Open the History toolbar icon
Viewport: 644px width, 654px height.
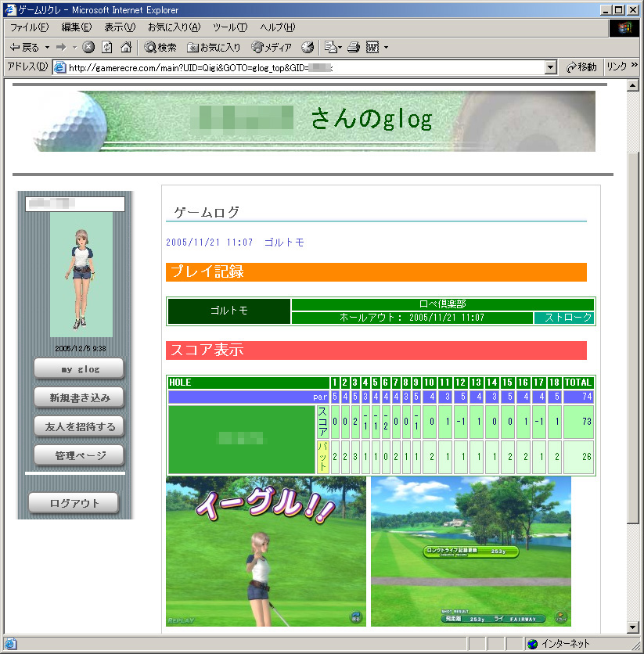(308, 48)
